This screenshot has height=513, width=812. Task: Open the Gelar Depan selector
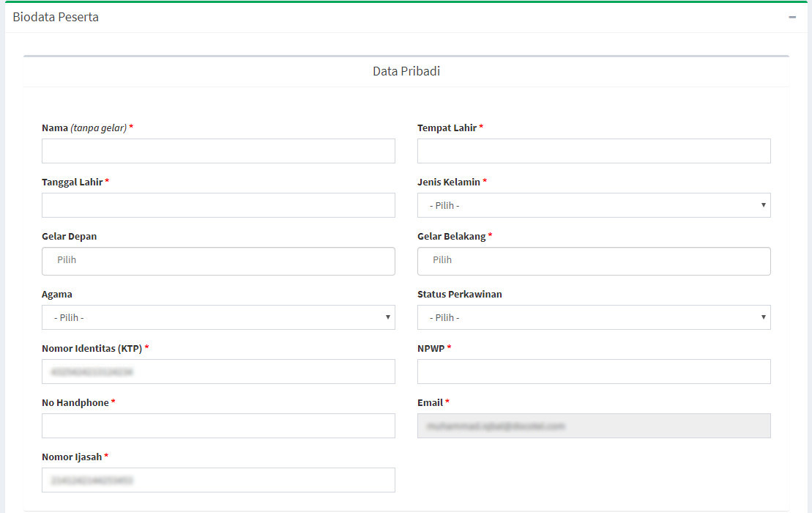point(218,260)
